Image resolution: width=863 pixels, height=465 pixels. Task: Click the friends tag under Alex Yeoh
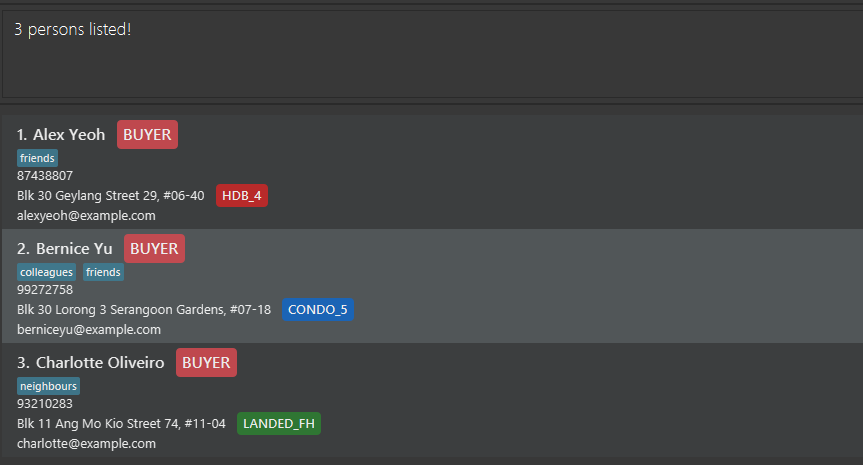38,158
